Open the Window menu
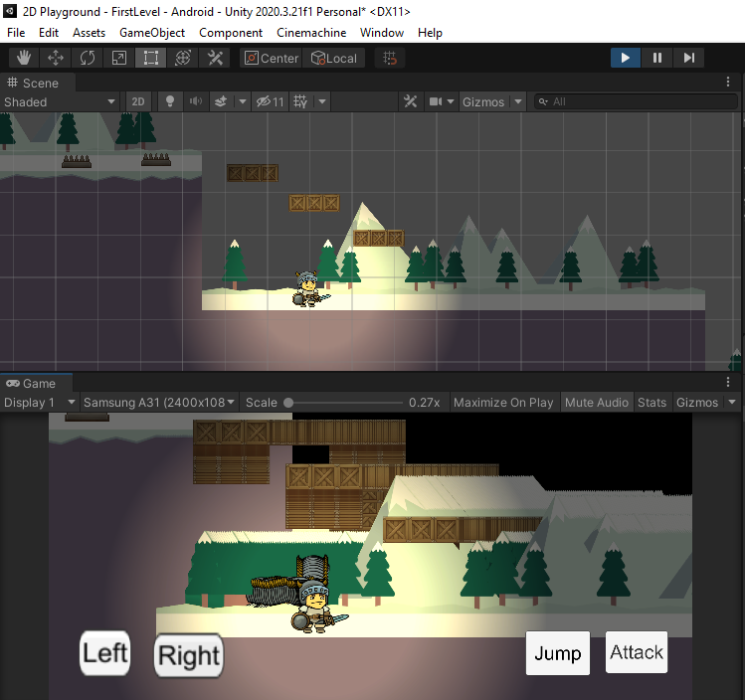This screenshot has height=700, width=745. tap(382, 32)
